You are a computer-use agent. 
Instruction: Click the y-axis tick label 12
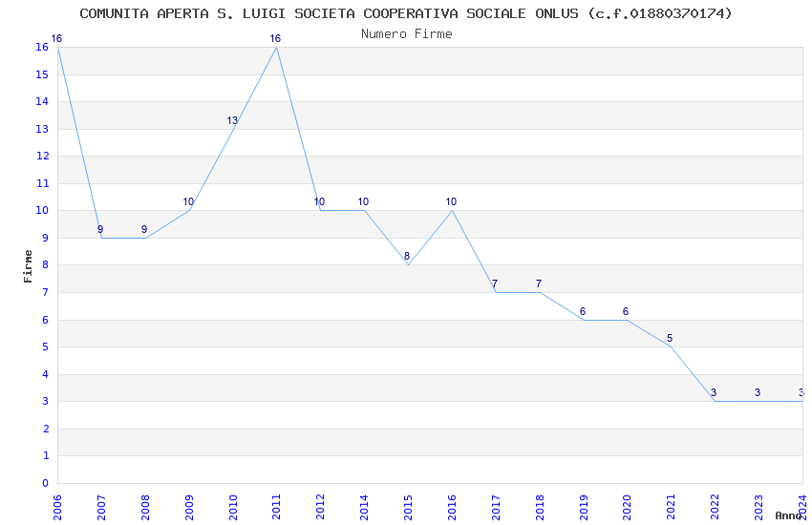pos(42,157)
